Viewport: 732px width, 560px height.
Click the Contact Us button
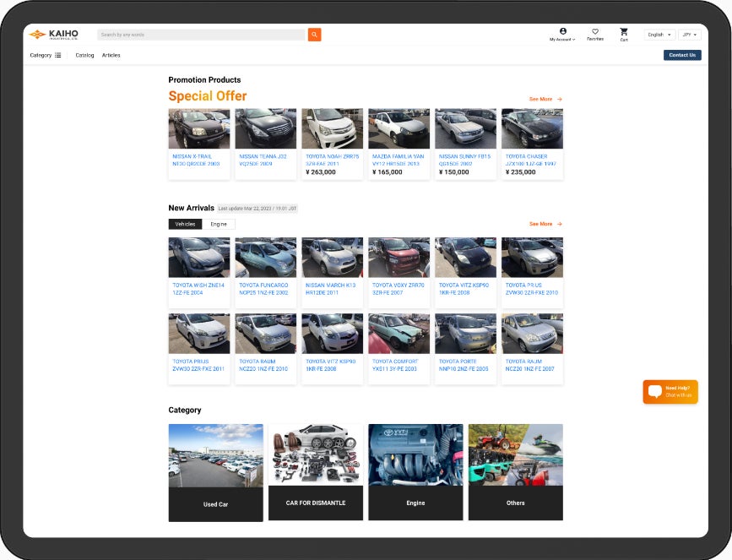click(x=682, y=55)
